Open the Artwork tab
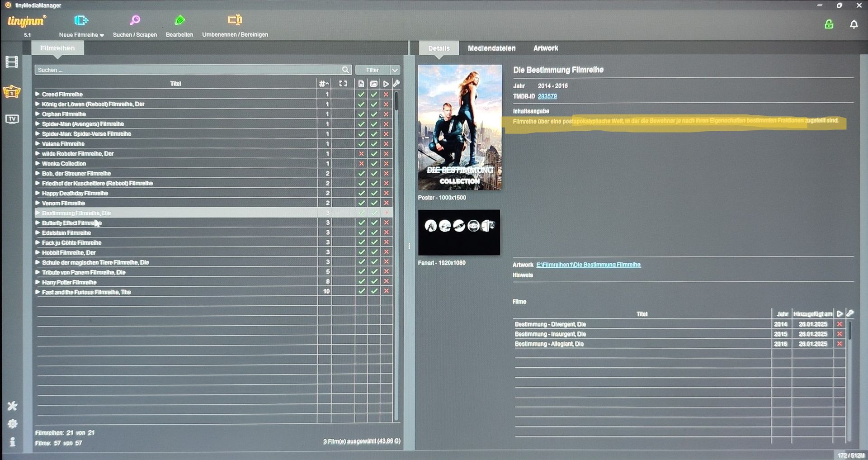Image resolution: width=868 pixels, height=460 pixels. click(x=546, y=48)
